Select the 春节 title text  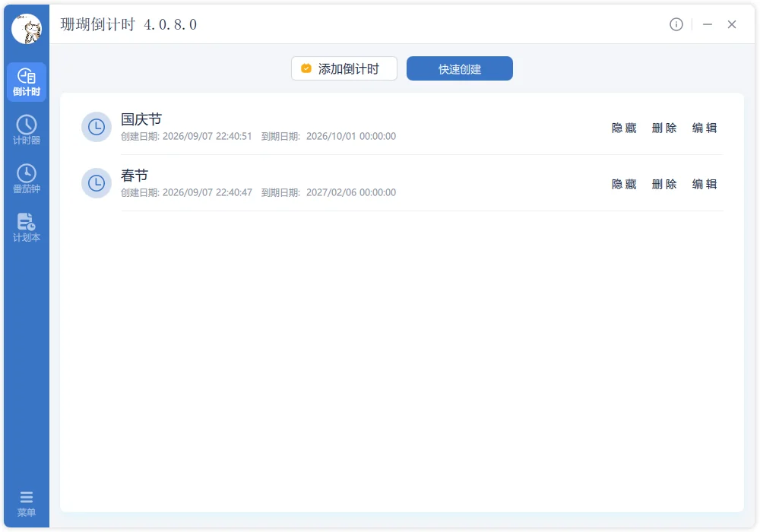(x=135, y=176)
